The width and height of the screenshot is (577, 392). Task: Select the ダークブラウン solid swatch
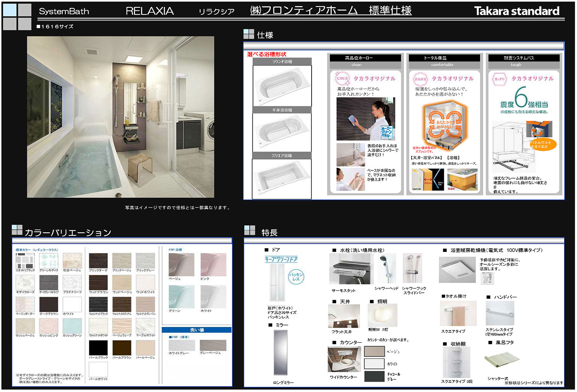click(x=49, y=304)
